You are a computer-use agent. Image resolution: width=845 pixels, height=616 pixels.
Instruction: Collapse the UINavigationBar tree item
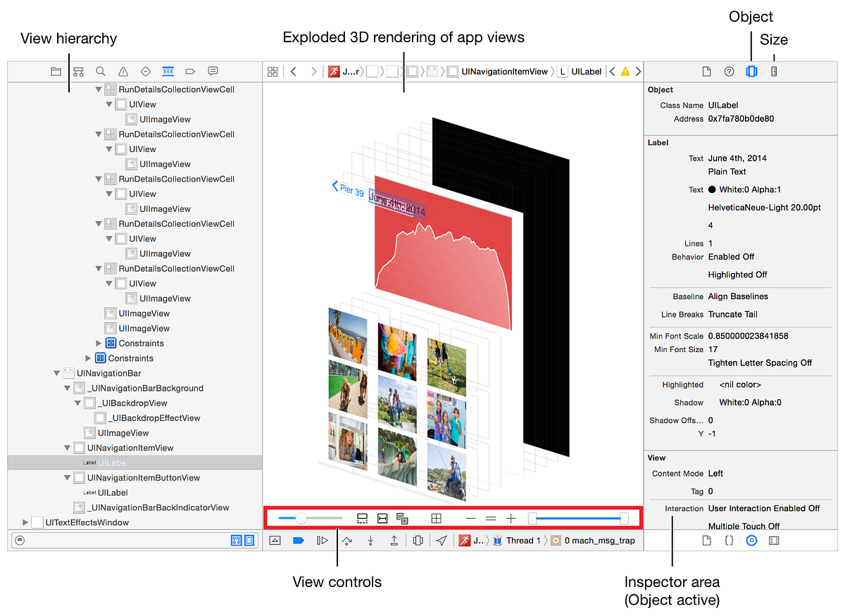coord(57,372)
